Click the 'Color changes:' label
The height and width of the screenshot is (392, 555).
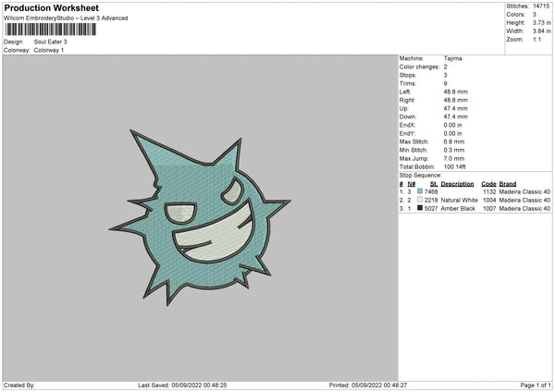[419, 67]
